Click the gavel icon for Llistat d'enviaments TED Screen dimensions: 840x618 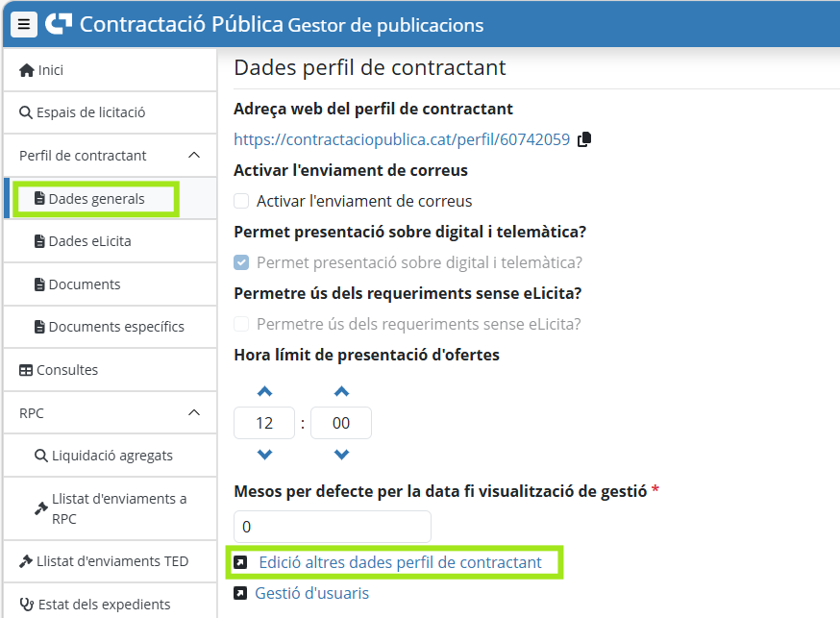point(26,561)
